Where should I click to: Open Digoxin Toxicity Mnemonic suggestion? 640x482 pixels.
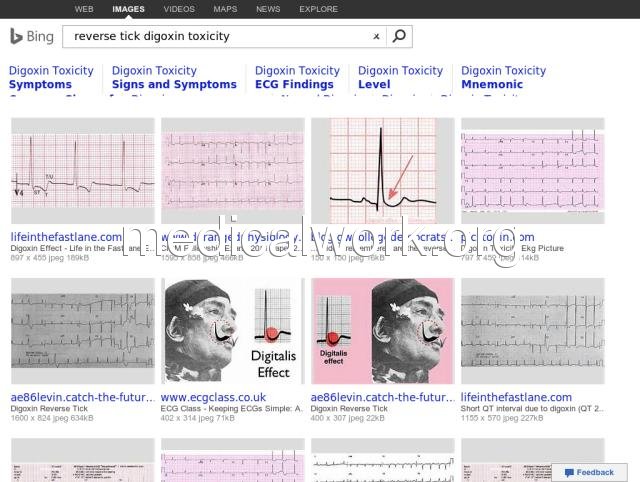pos(503,78)
